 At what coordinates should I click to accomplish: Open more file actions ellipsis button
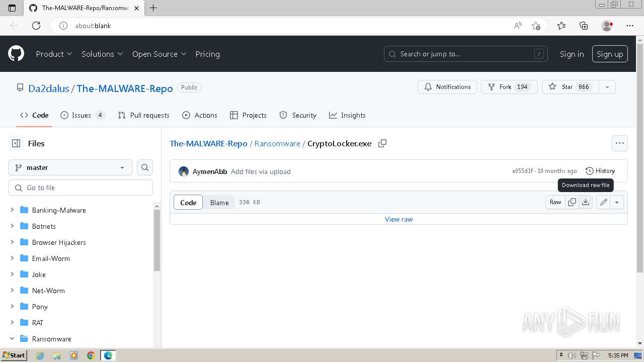[620, 143]
